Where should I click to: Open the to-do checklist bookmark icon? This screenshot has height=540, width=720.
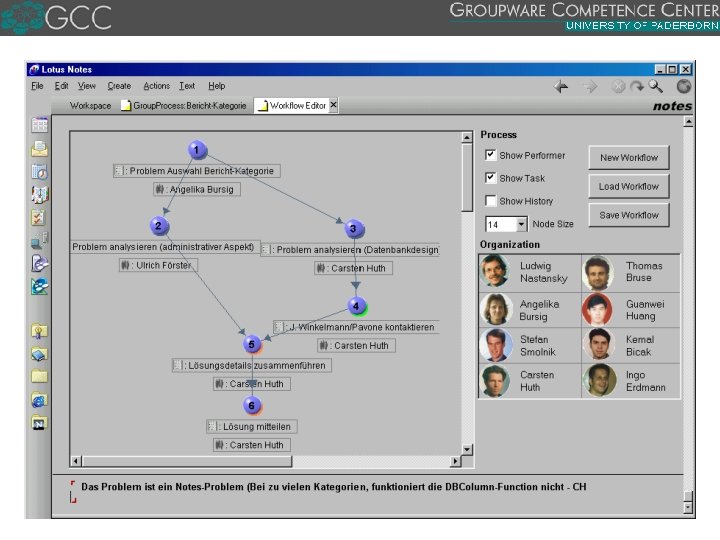pyautogui.click(x=39, y=217)
